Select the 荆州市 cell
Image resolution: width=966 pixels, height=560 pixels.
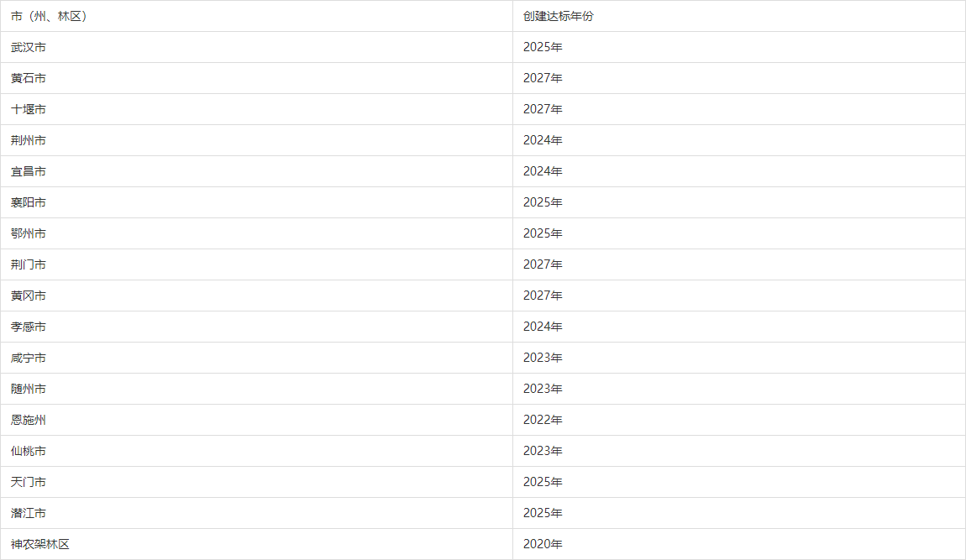click(x=256, y=140)
